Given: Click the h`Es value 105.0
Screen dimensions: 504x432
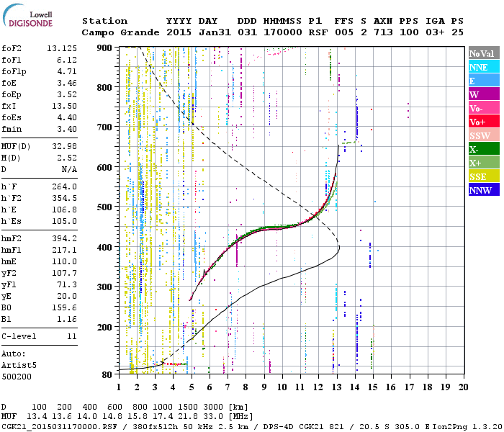Looking at the screenshot, I should tap(64, 222).
